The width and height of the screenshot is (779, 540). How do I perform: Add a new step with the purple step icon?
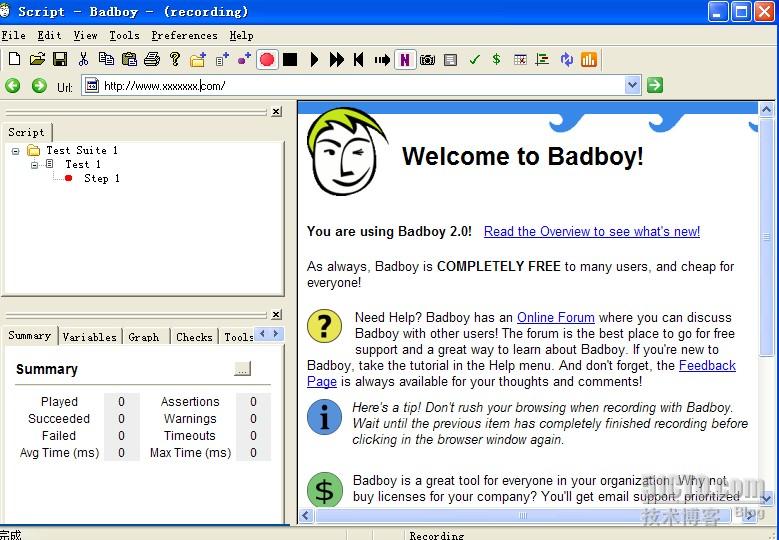[244, 60]
